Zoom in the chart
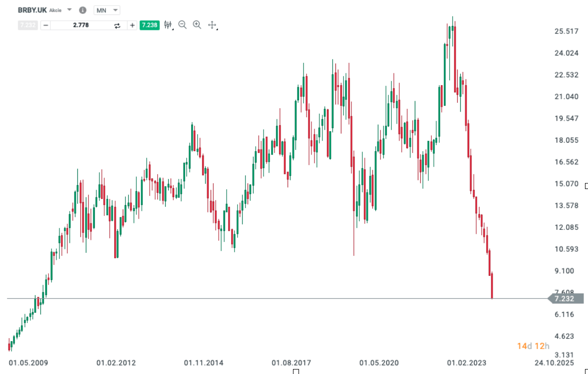This screenshot has width=588, height=374. pos(197,25)
